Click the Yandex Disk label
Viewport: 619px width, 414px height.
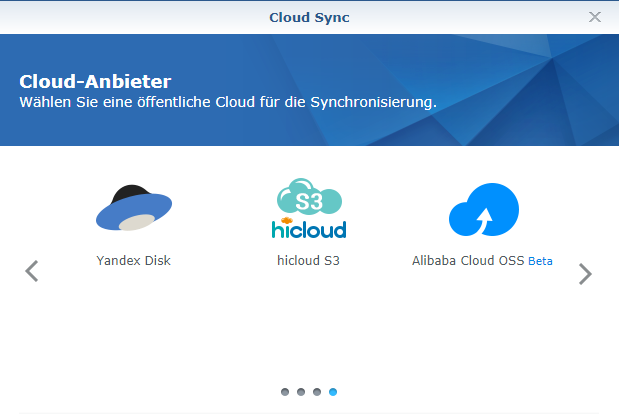[x=134, y=261]
